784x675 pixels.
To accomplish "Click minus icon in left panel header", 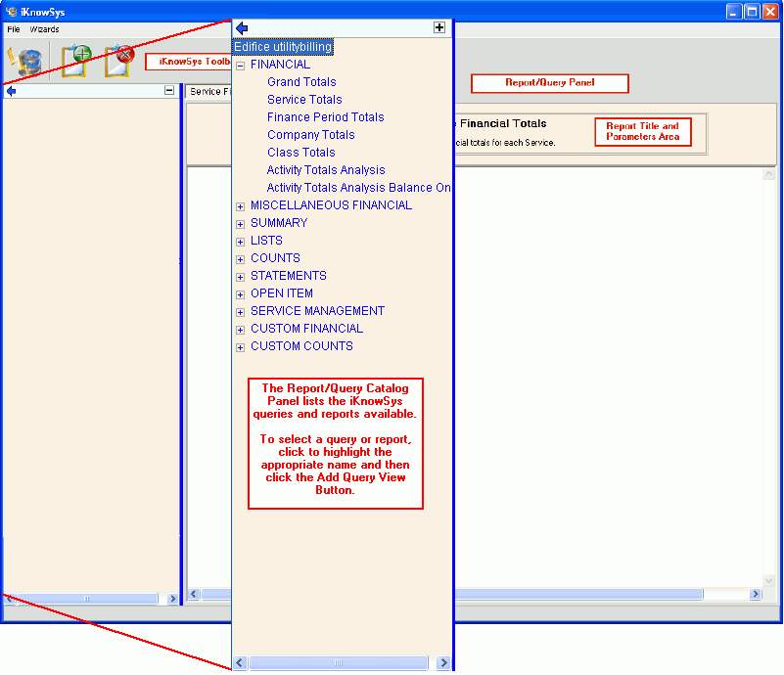I will [169, 90].
